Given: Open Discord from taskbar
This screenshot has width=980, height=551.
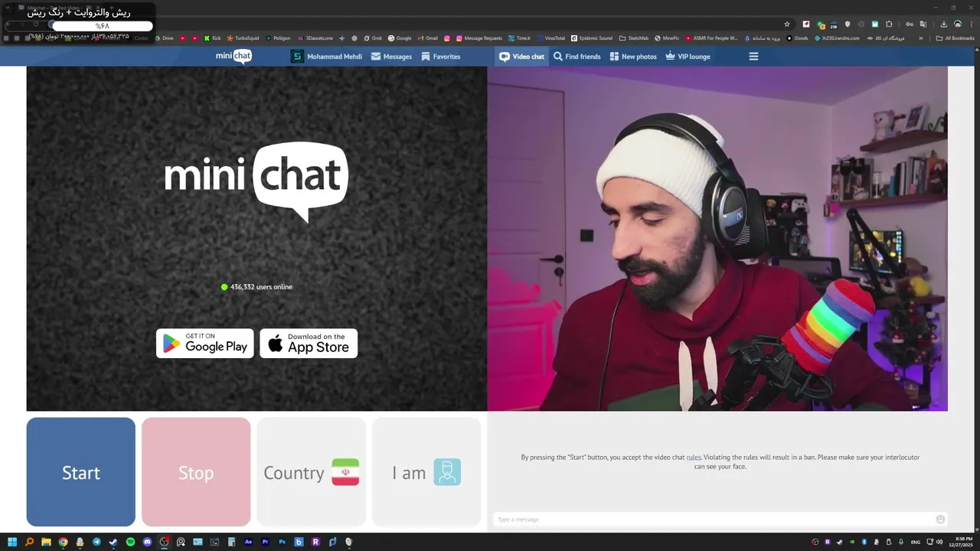Looking at the screenshot, I should (147, 542).
